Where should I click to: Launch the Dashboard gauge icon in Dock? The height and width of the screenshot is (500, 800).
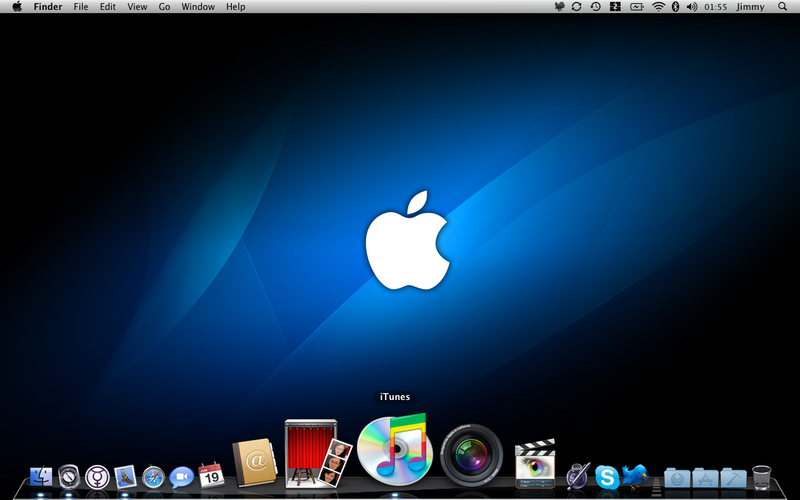[x=69, y=477]
